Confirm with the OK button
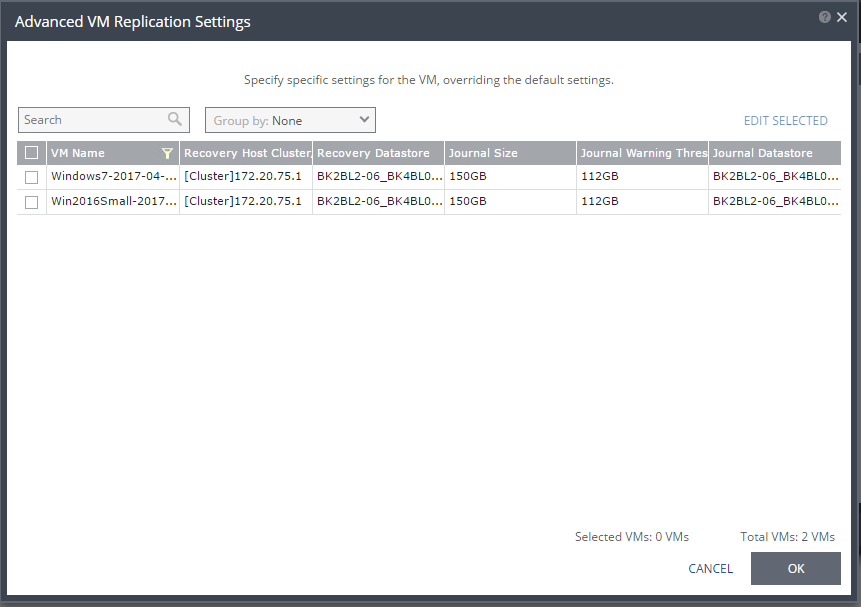Screen dimensions: 861x607 [796, 569]
